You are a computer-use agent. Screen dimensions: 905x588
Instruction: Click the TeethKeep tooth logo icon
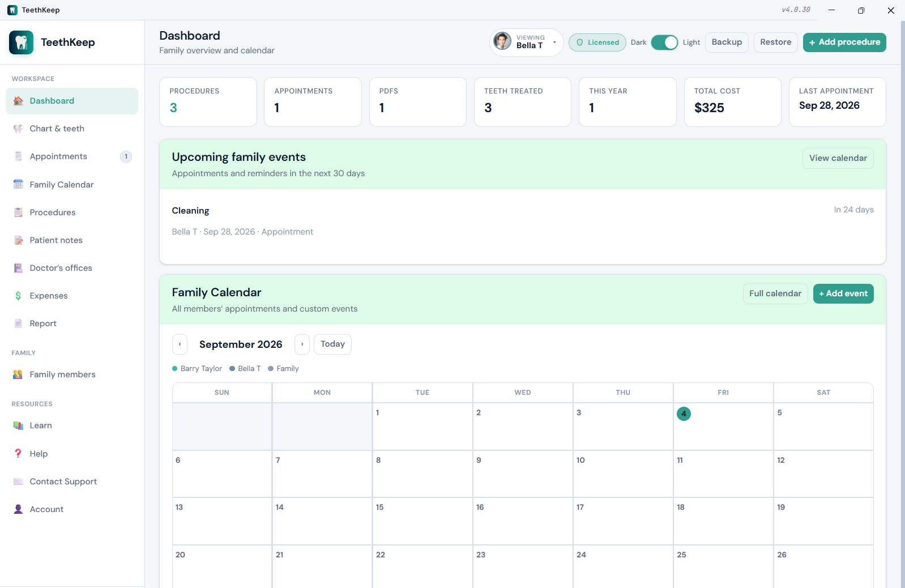point(21,42)
